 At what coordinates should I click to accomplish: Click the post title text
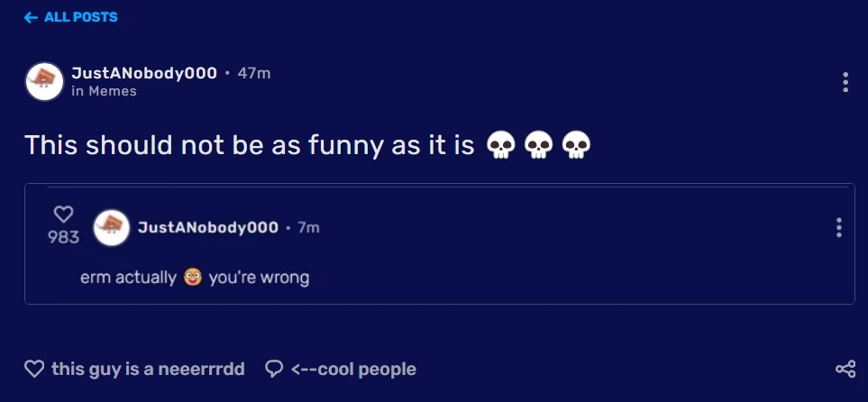click(249, 144)
